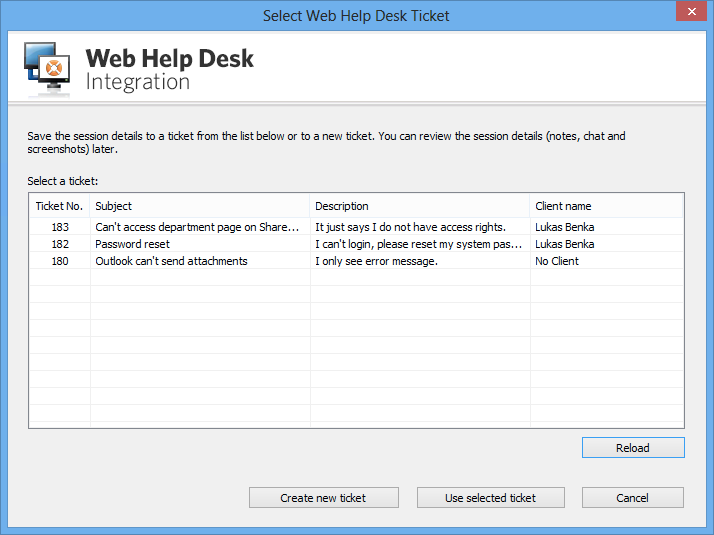Select Can't access department page subject

(197, 227)
